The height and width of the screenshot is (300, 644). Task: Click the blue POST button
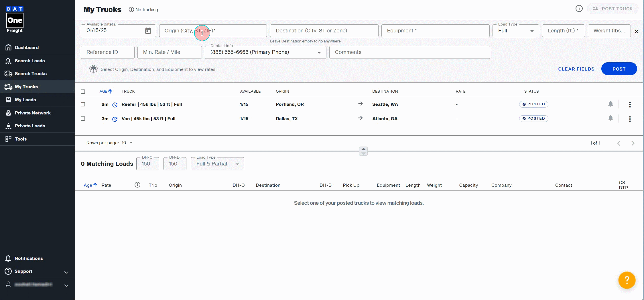pyautogui.click(x=619, y=69)
